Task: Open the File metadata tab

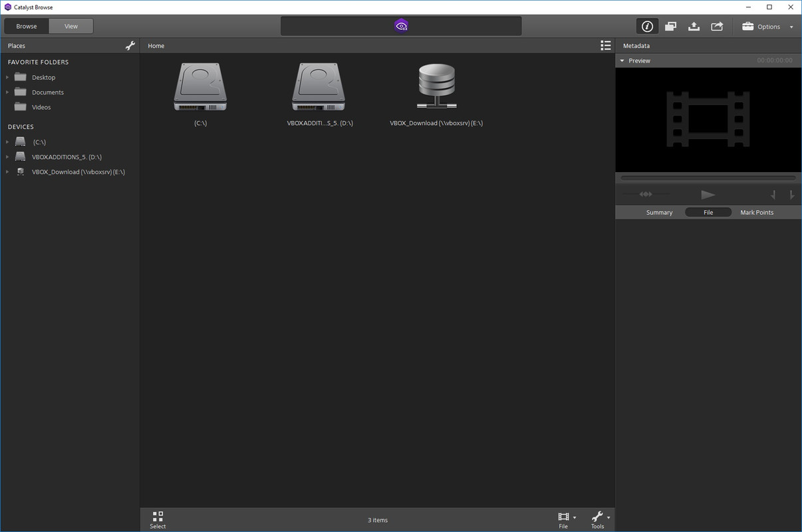Action: pos(708,212)
